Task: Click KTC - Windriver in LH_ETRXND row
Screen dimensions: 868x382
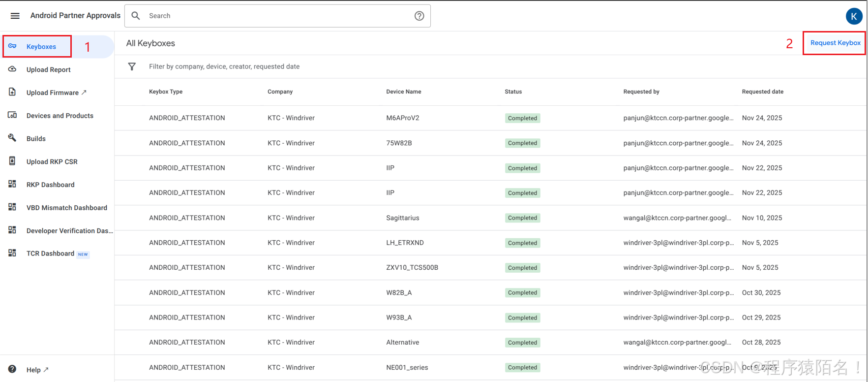Action: [291, 243]
